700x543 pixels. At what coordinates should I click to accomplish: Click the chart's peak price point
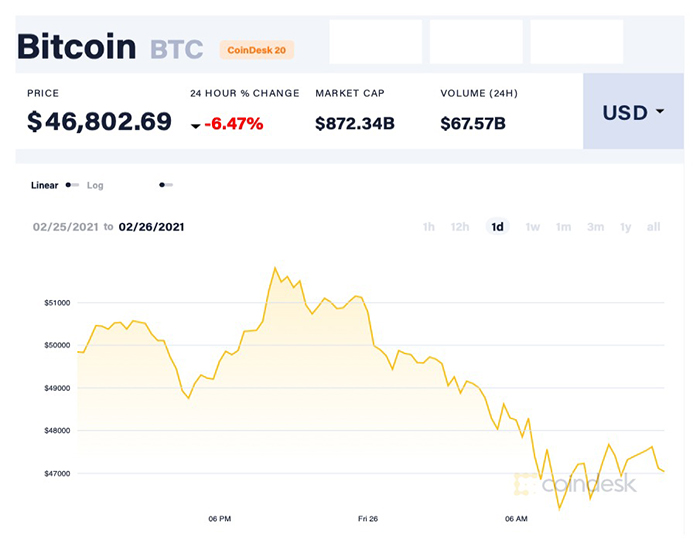click(x=275, y=268)
